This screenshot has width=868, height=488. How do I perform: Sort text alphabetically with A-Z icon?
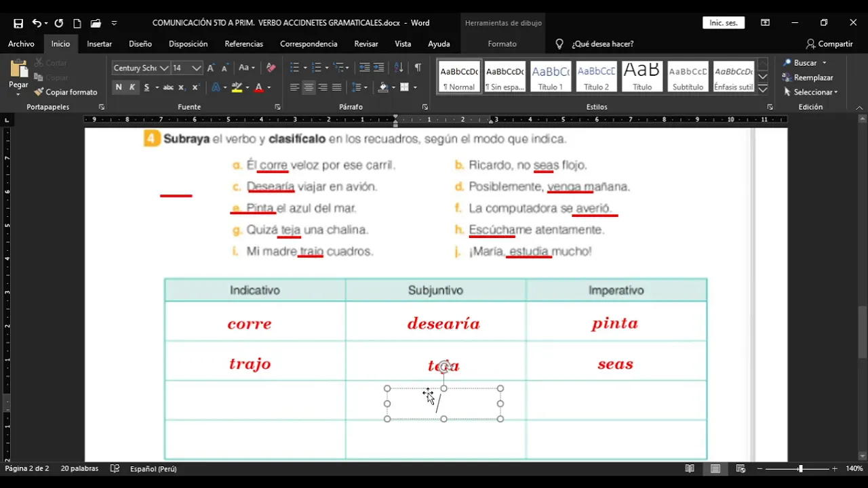399,68
